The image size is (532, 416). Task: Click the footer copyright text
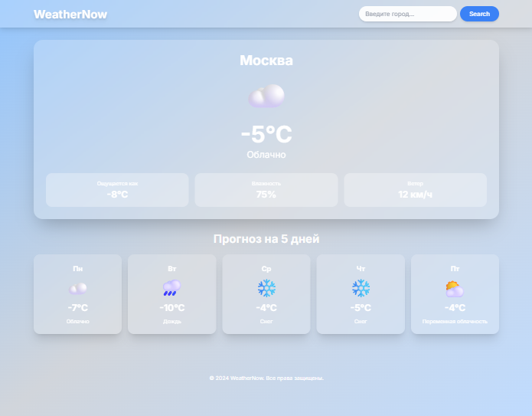[x=266, y=378]
